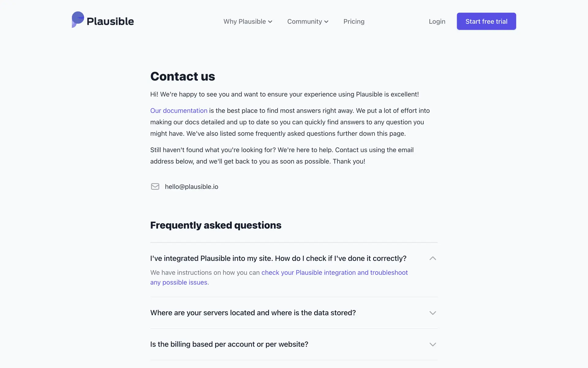Click the Plausible logo icon

click(78, 20)
